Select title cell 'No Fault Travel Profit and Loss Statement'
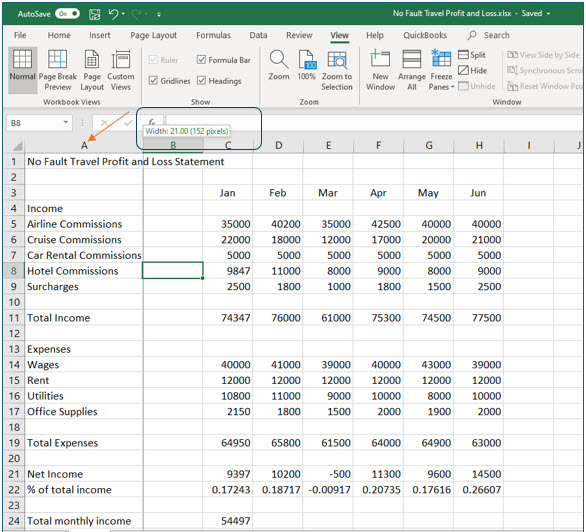 [84, 162]
